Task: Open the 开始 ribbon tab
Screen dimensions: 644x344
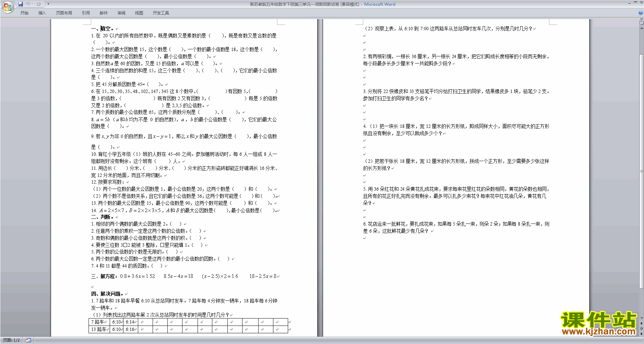Action: pyautogui.click(x=24, y=13)
